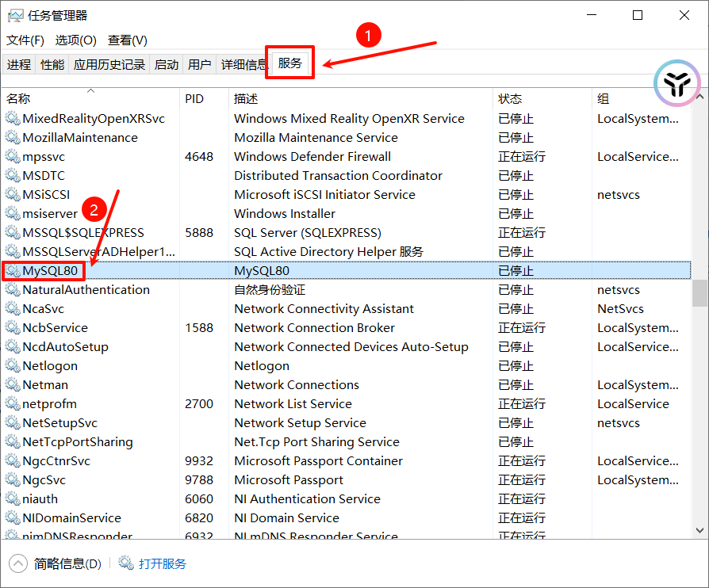Click 正在运行 status of NgcSvc
The image size is (709, 588).
click(522, 479)
